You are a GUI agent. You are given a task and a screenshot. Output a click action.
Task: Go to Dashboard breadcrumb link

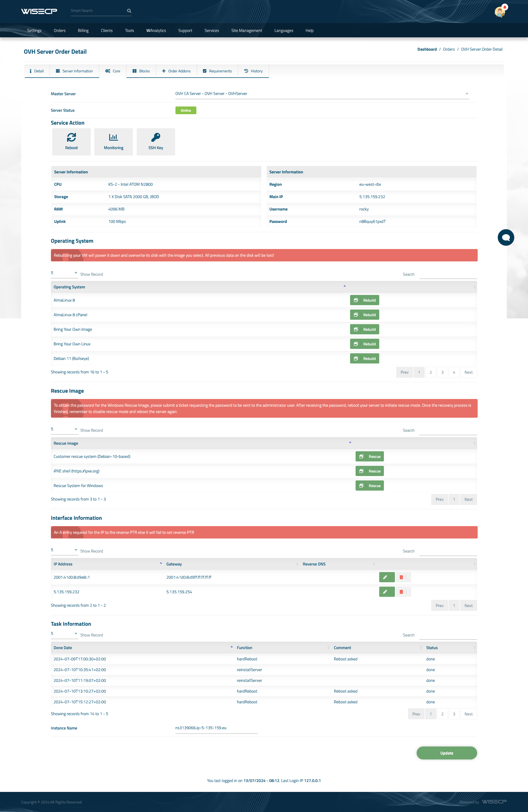pos(427,49)
